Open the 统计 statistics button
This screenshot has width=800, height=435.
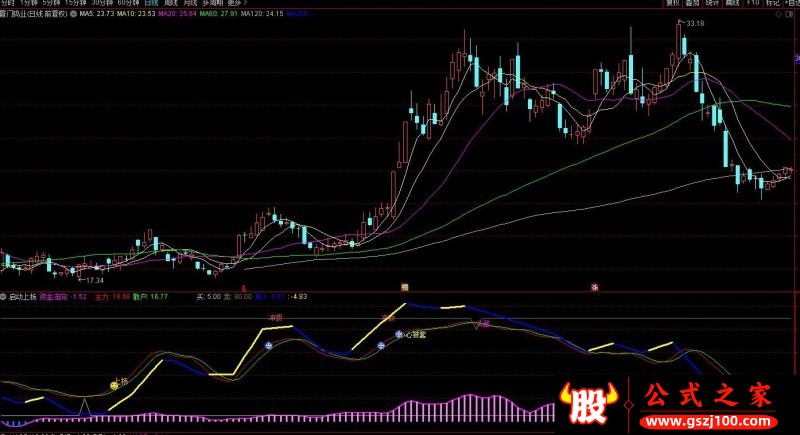[x=712, y=3]
